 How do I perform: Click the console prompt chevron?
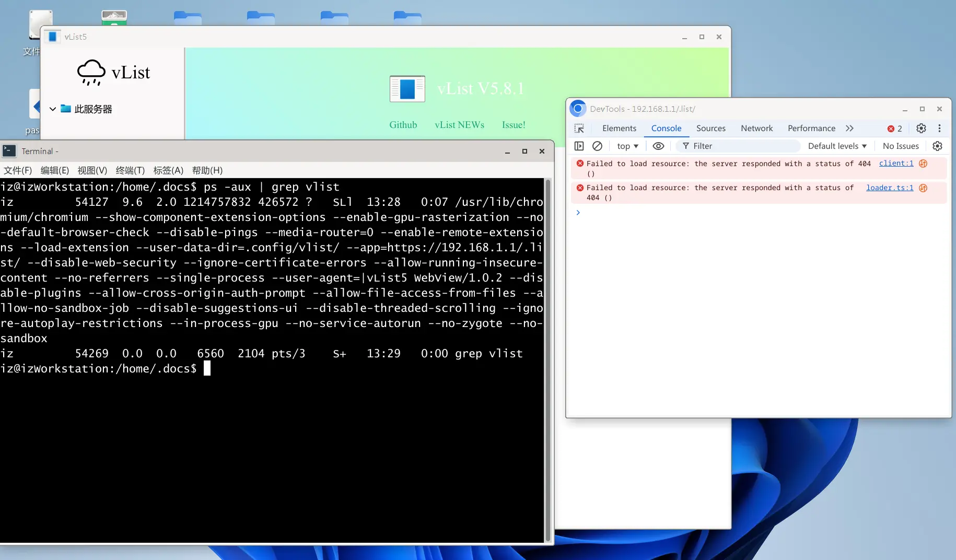578,213
